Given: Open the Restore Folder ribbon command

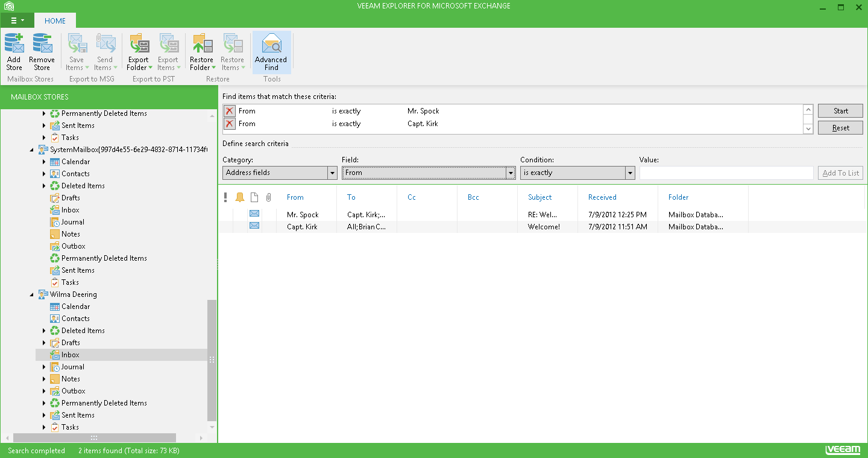Looking at the screenshot, I should [202, 52].
